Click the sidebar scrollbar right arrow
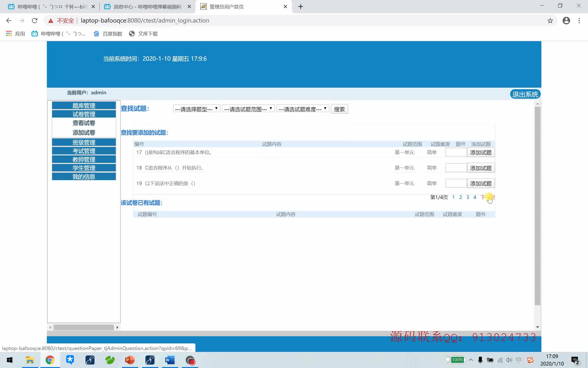Screen dimensions: 588x368 pos(117,327)
